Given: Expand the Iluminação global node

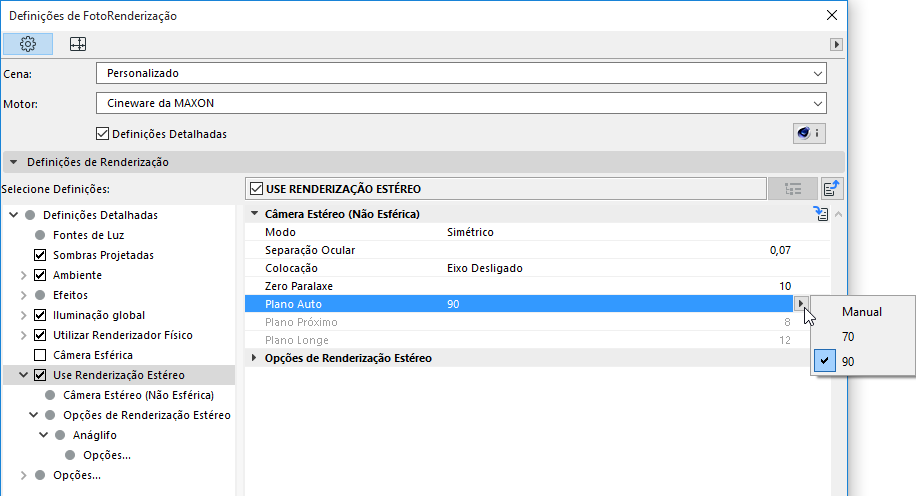Looking at the screenshot, I should pos(23,315).
